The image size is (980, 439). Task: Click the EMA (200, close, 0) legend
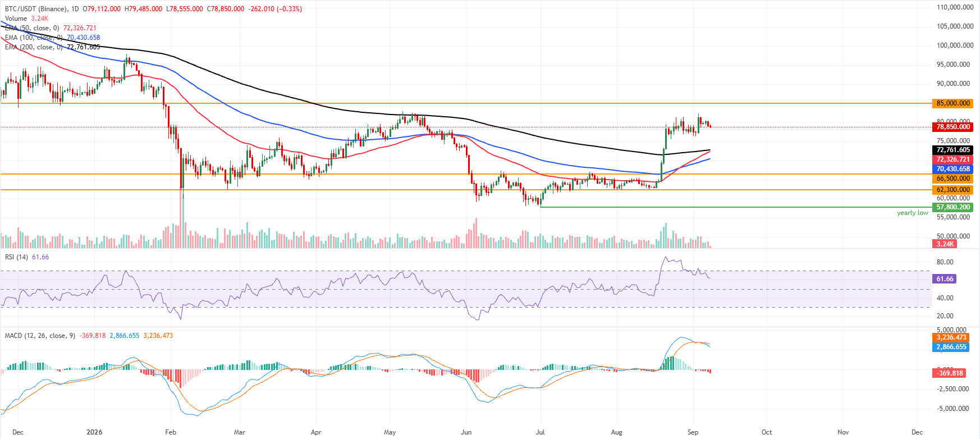[34, 47]
